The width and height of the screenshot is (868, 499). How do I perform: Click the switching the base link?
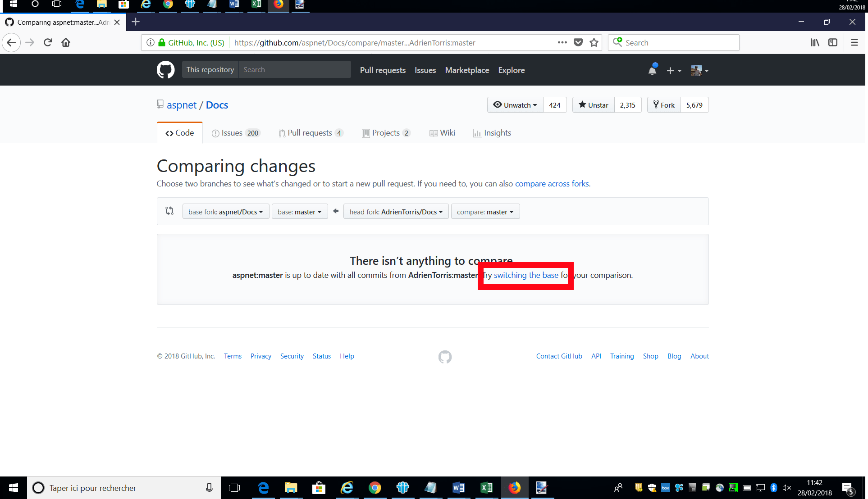pyautogui.click(x=526, y=275)
